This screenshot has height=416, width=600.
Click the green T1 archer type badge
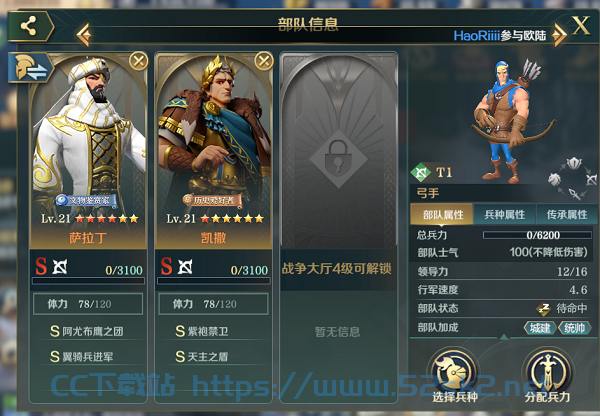(x=421, y=172)
